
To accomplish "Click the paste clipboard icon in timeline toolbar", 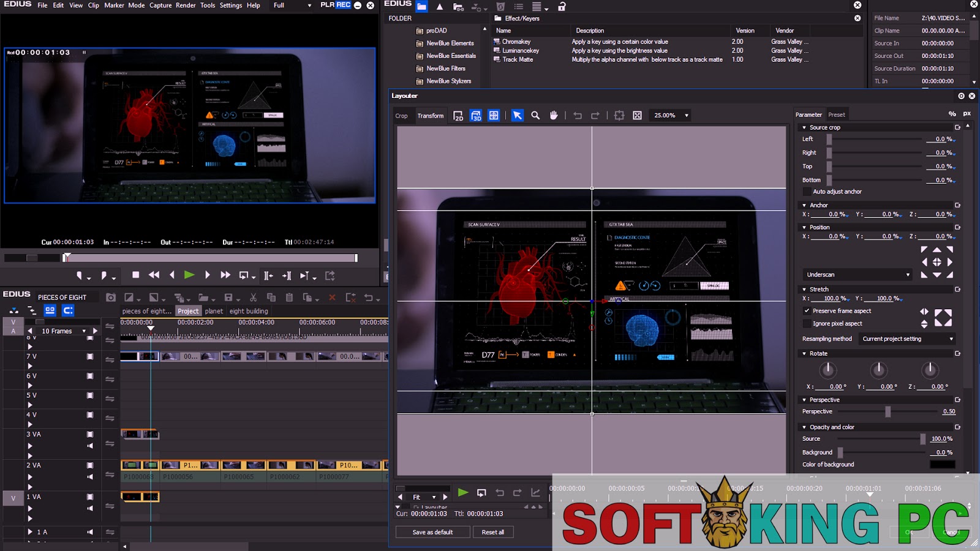I will tap(289, 298).
